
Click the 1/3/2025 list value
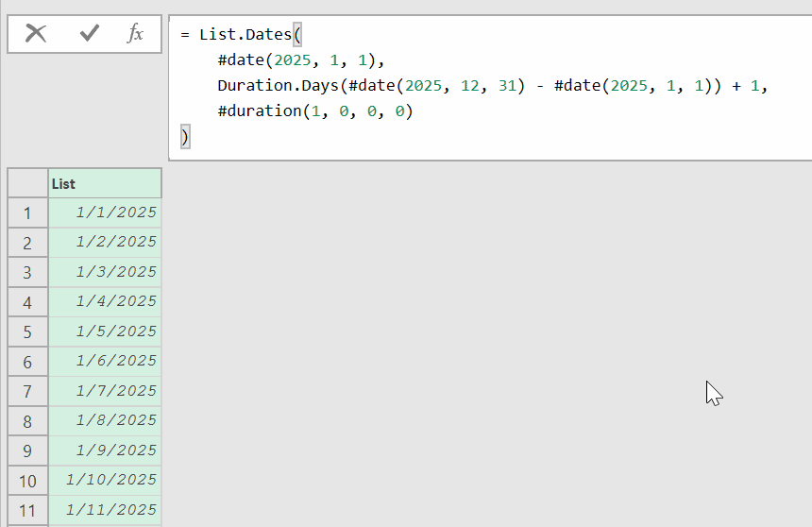tap(116, 272)
